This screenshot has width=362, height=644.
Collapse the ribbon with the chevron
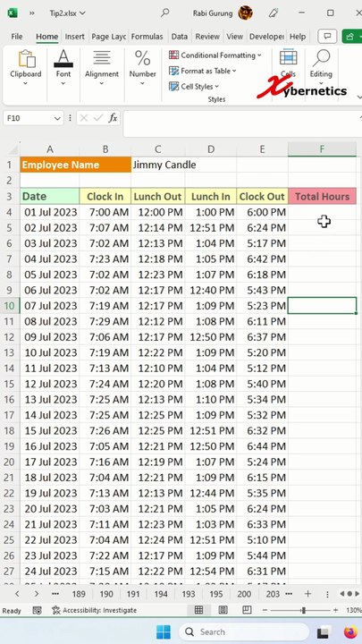click(359, 97)
